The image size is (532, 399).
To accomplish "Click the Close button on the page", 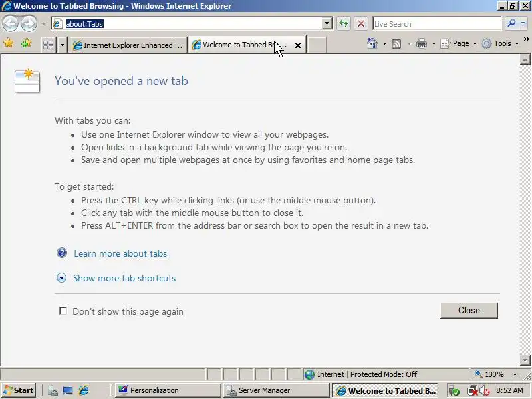I will [x=469, y=310].
